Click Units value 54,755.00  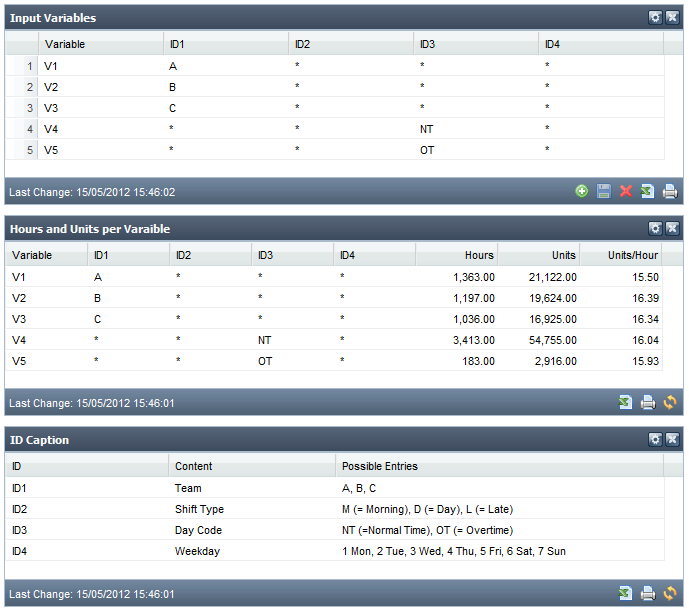(x=553, y=340)
